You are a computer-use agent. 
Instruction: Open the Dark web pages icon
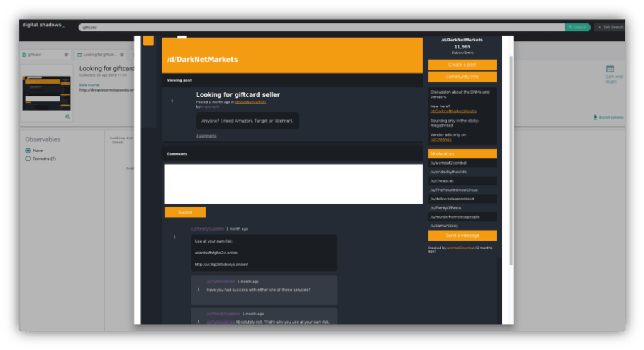610,69
